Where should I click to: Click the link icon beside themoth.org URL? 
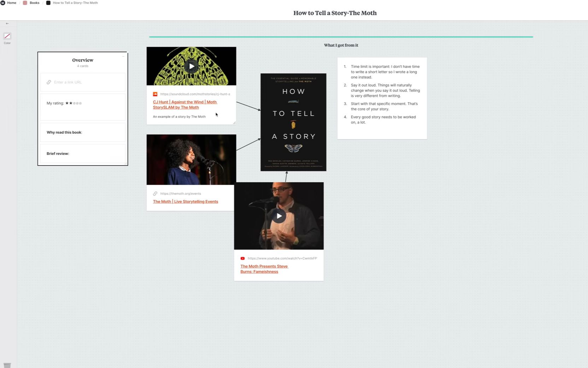coord(155,194)
